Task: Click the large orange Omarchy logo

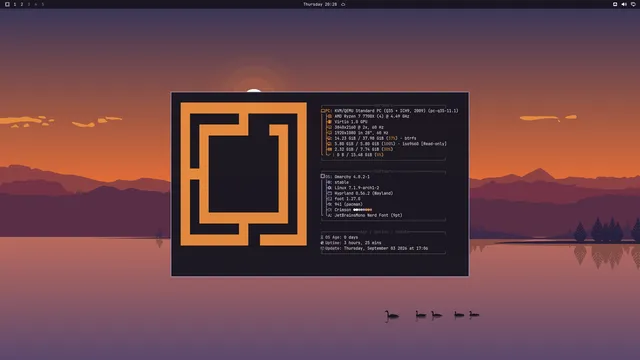Action: coord(244,174)
